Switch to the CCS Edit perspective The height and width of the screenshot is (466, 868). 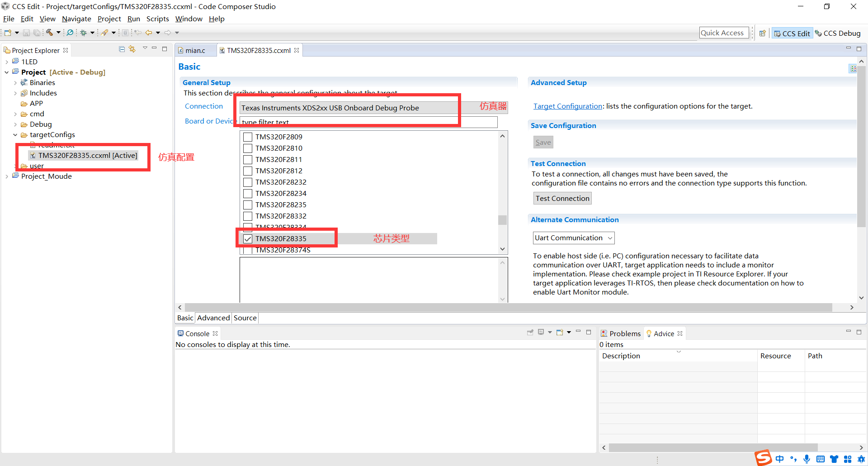(792, 33)
